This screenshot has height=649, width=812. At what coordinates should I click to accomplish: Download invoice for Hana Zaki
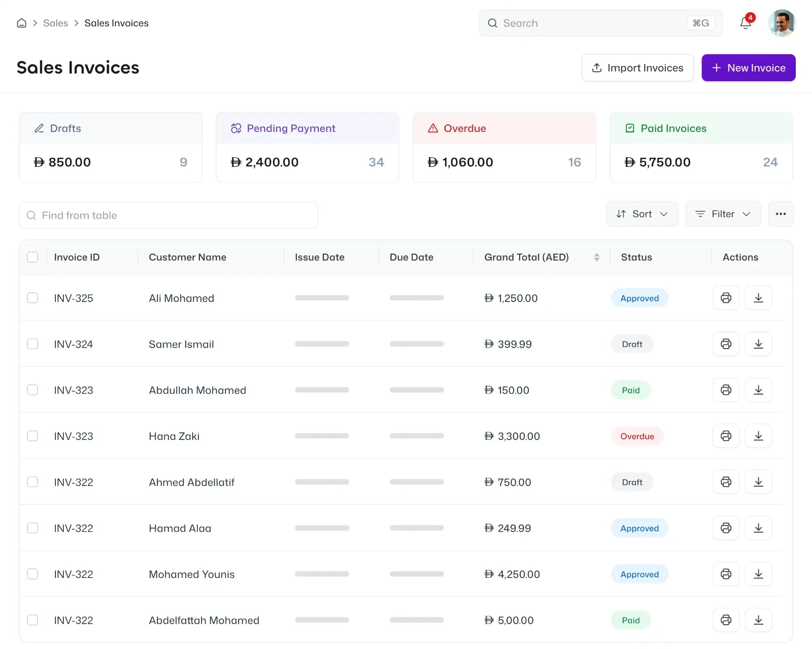pyautogui.click(x=758, y=436)
